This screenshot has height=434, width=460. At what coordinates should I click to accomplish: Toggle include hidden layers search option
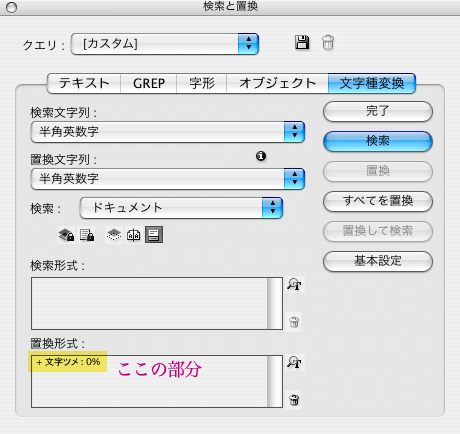(x=114, y=235)
